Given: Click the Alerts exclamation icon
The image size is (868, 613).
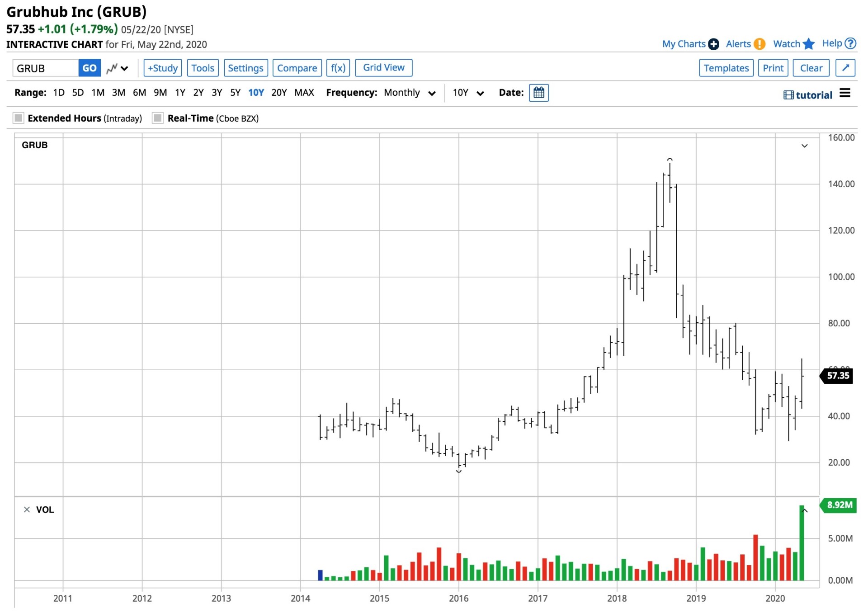Looking at the screenshot, I should tap(759, 44).
